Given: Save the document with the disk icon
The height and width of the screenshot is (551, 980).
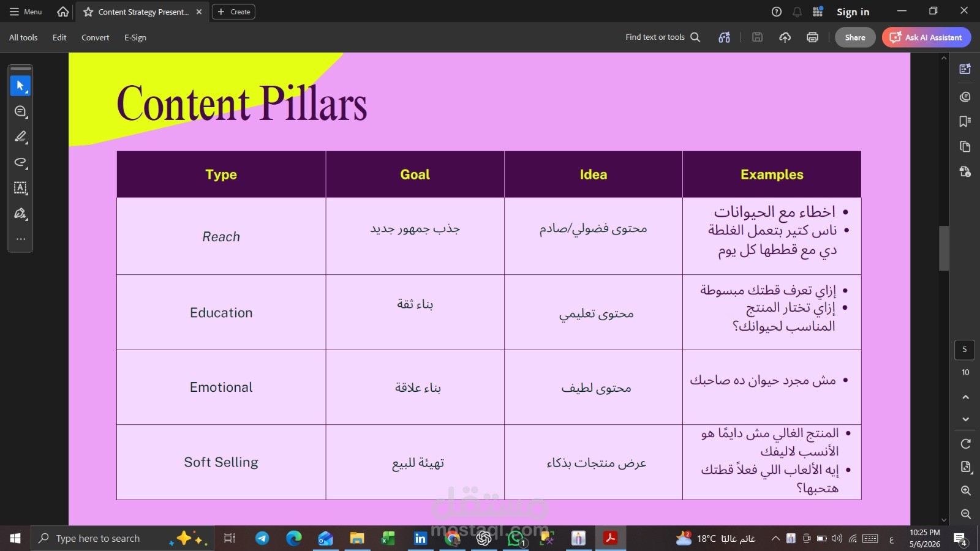Looking at the screenshot, I should pyautogui.click(x=758, y=37).
